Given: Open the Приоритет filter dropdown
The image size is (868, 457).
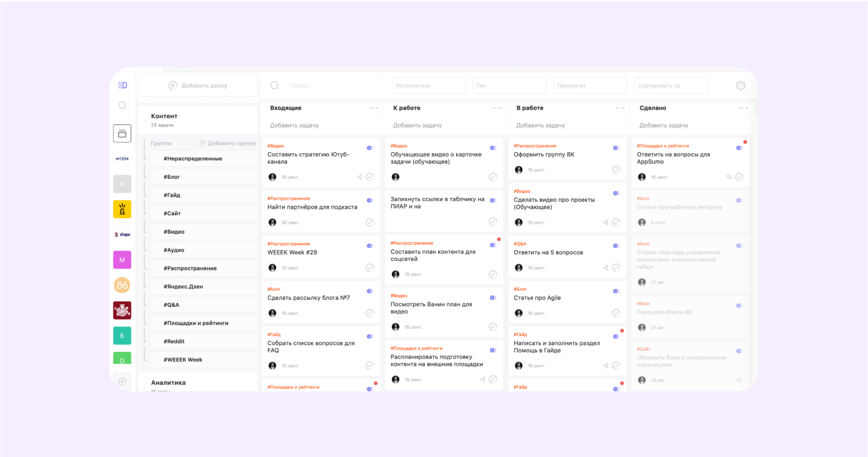Looking at the screenshot, I should tap(590, 85).
